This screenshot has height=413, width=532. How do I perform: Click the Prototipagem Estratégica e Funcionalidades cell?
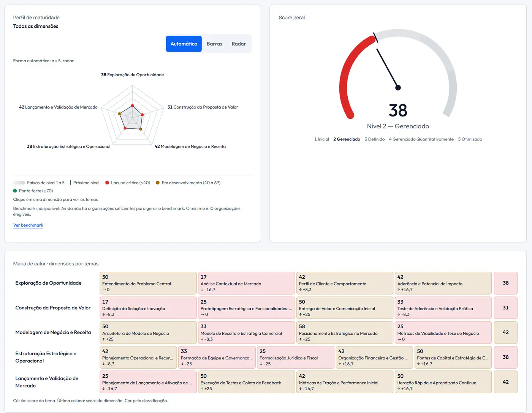pos(247,308)
